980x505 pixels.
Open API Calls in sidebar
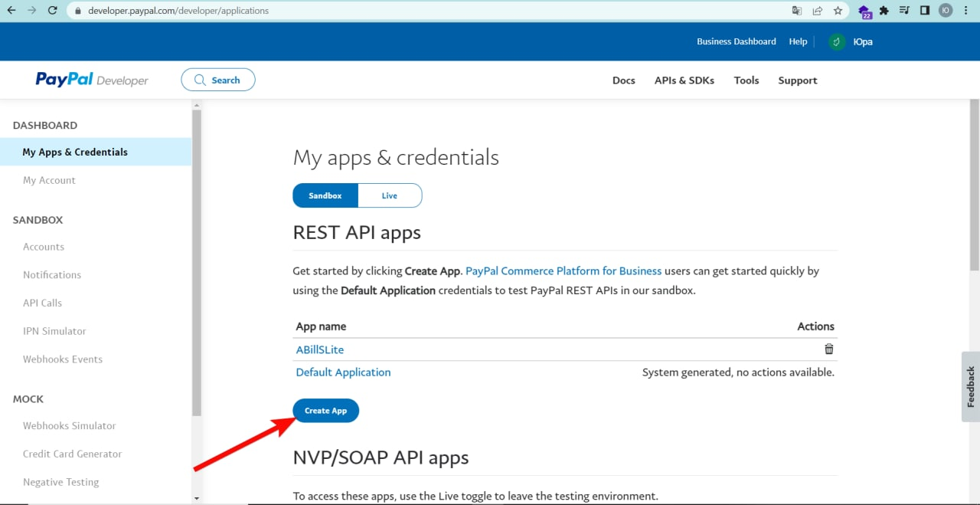pyautogui.click(x=42, y=303)
